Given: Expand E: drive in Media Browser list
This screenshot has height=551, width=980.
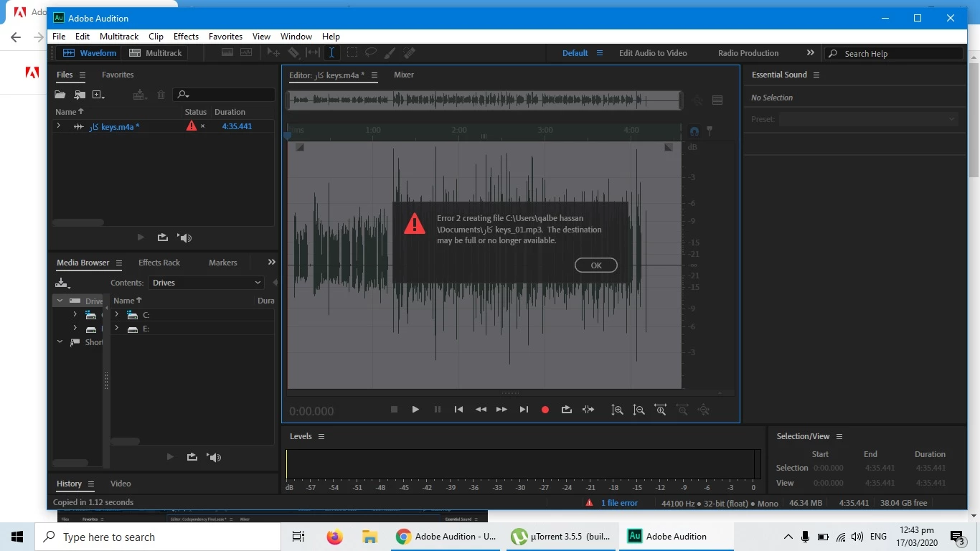Looking at the screenshot, I should click(117, 329).
